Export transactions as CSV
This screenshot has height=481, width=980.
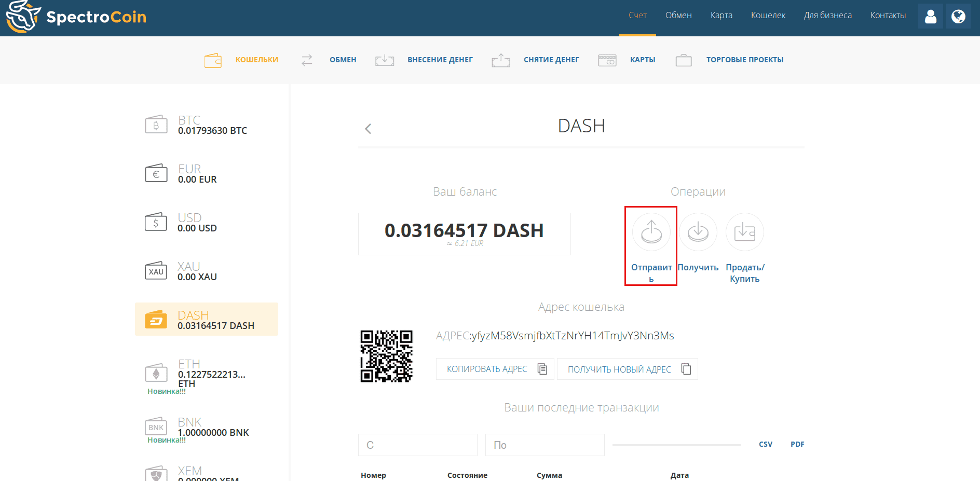coord(766,444)
